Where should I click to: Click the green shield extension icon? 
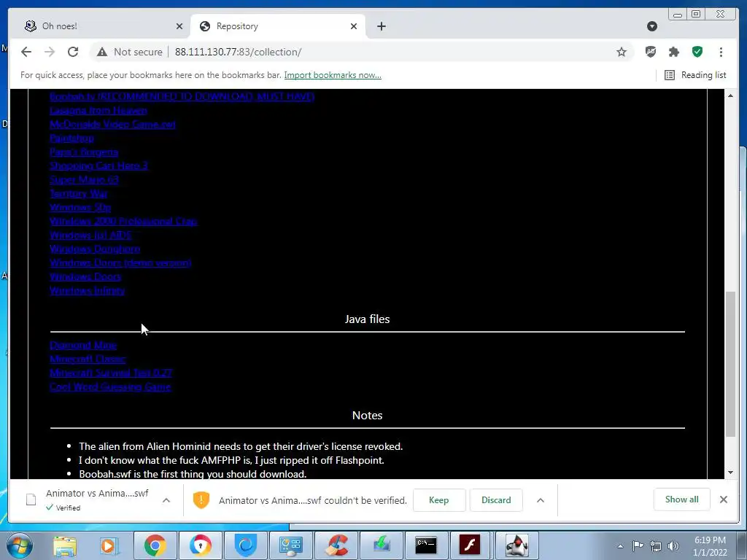tap(697, 52)
